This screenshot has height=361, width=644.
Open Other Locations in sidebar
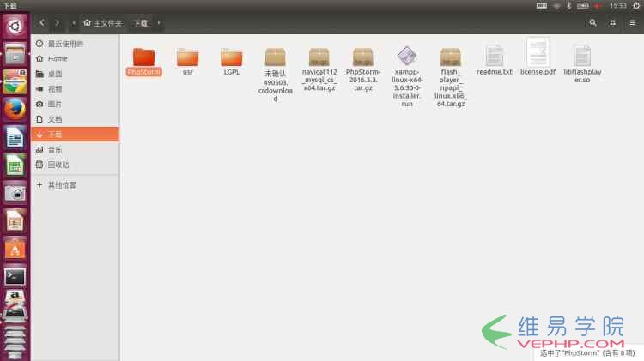(x=76, y=185)
